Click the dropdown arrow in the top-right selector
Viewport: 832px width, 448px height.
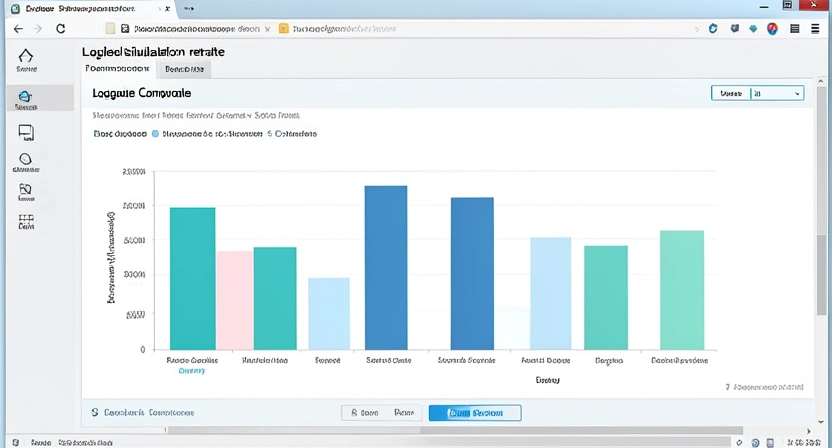click(796, 93)
